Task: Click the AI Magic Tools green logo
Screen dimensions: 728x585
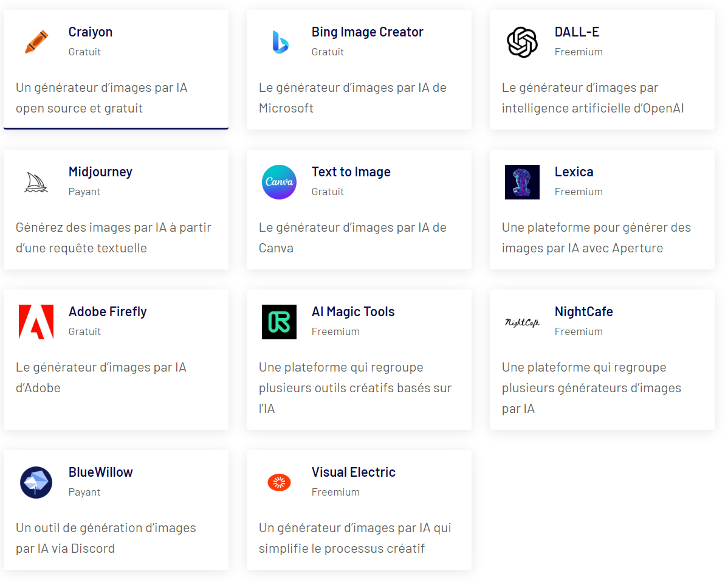Action: point(279,322)
